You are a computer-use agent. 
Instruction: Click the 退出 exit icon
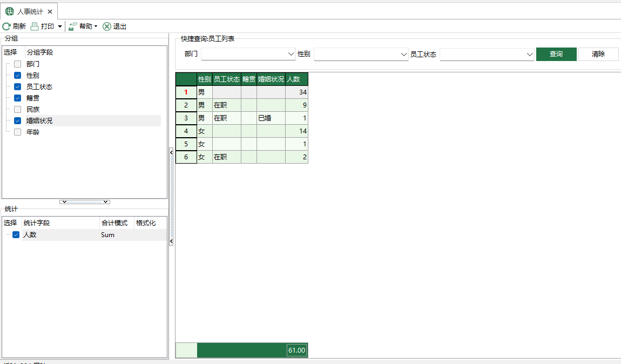107,26
